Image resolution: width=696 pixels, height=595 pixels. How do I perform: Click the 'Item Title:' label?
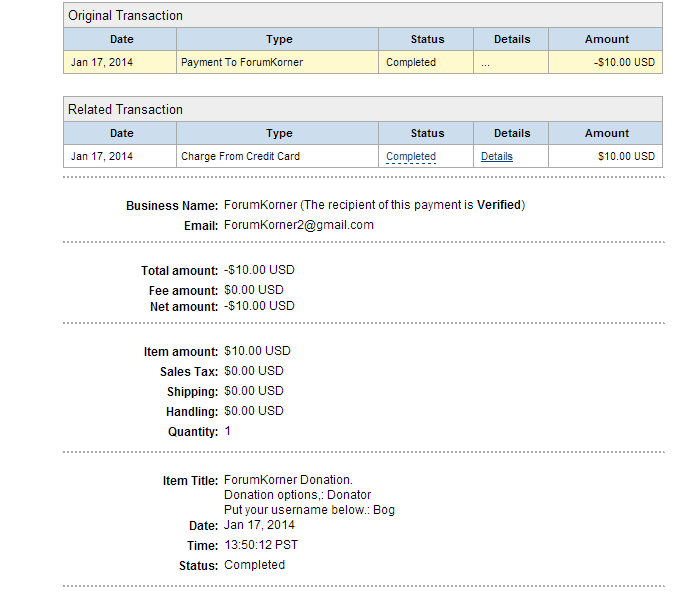pyautogui.click(x=190, y=481)
